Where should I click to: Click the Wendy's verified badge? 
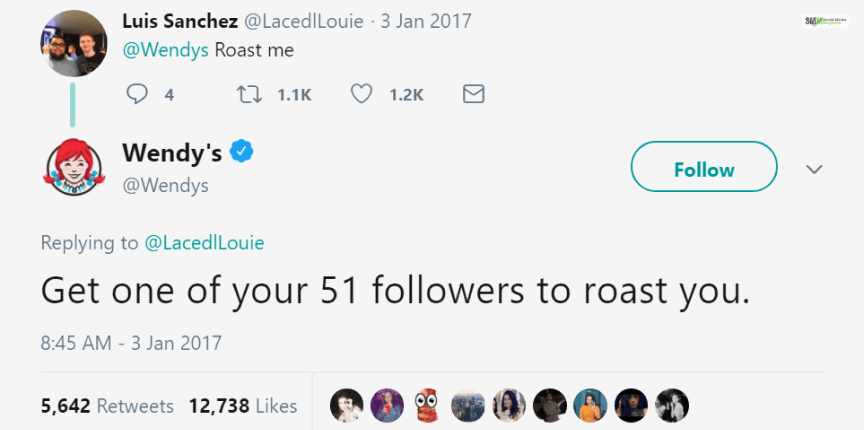242,153
